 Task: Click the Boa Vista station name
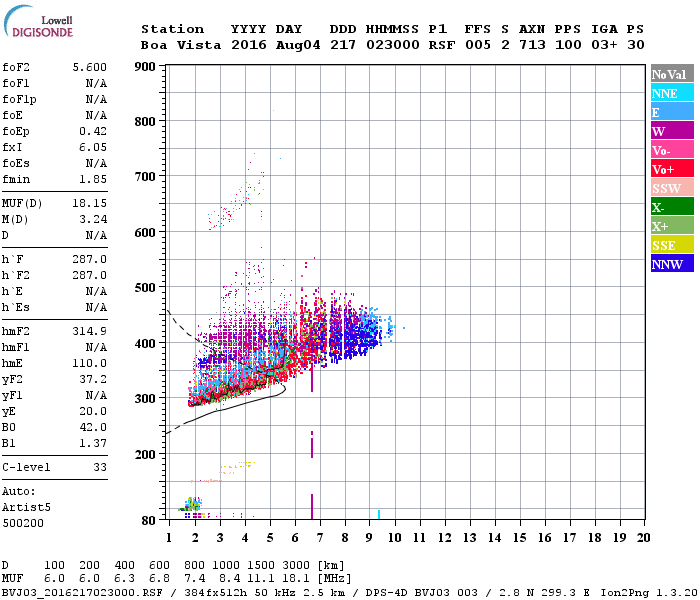tap(181, 45)
